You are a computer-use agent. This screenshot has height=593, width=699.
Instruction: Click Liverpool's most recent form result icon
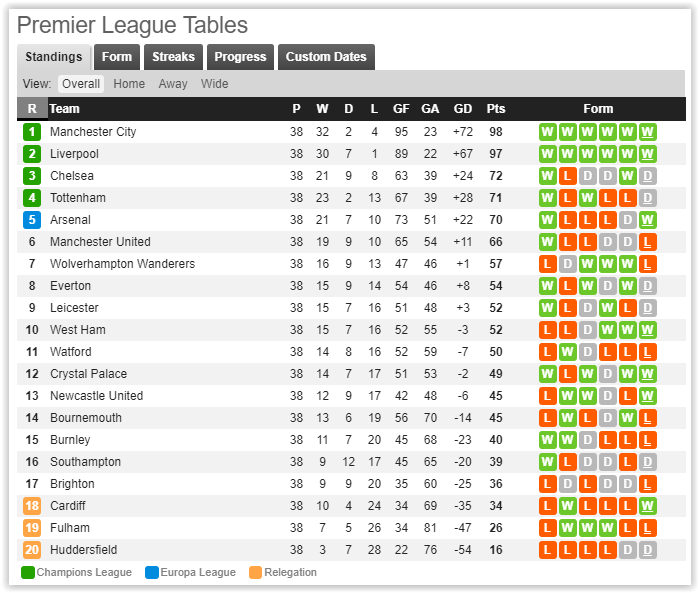click(648, 154)
